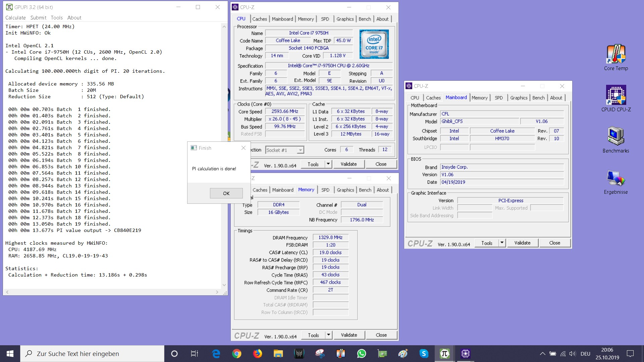This screenshot has width=644, height=362.
Task: Click GPUPI vertical scrollbar up arrow
Action: pos(224,26)
